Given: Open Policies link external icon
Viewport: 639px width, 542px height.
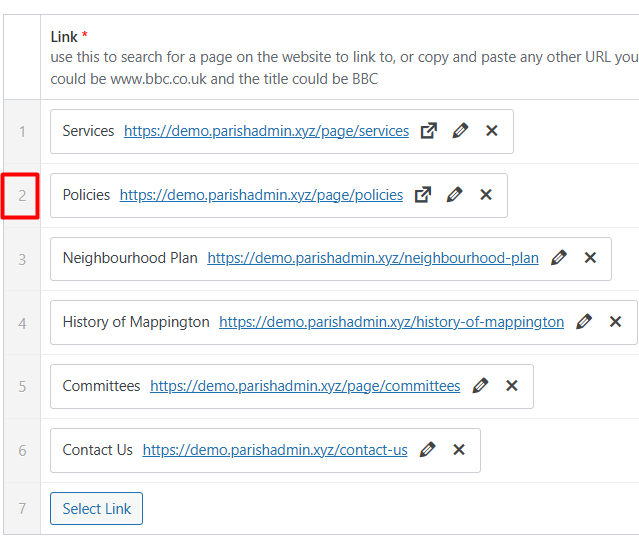Looking at the screenshot, I should (423, 195).
